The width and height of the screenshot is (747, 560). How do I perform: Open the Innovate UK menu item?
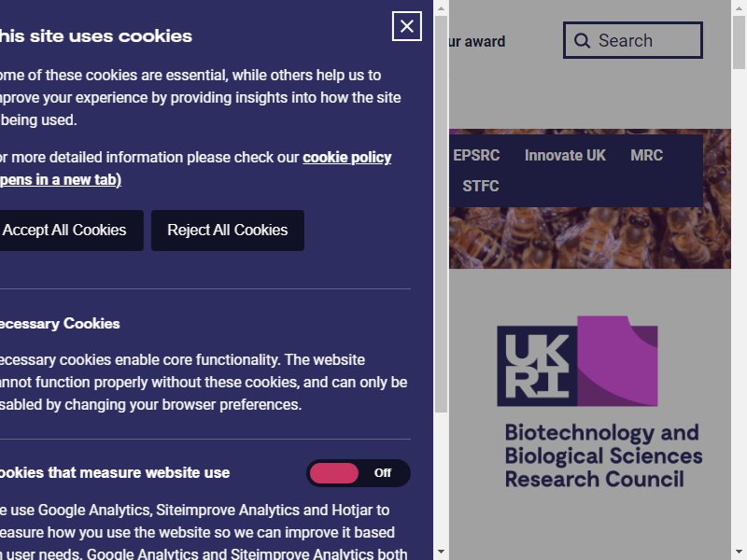(x=565, y=155)
